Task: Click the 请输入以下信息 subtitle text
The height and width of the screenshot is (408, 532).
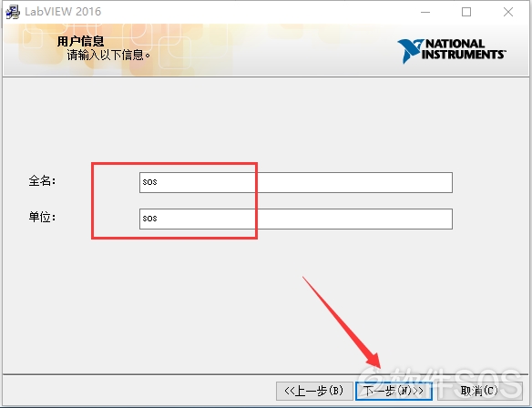Action: pos(108,55)
